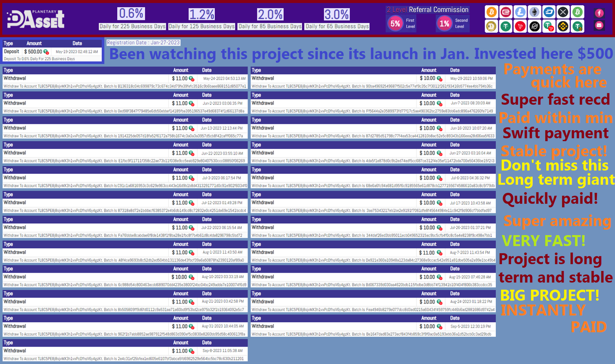
Task: Click Tether icon in Sep-8-2023 withdrawal row
Action: (x=191, y=351)
